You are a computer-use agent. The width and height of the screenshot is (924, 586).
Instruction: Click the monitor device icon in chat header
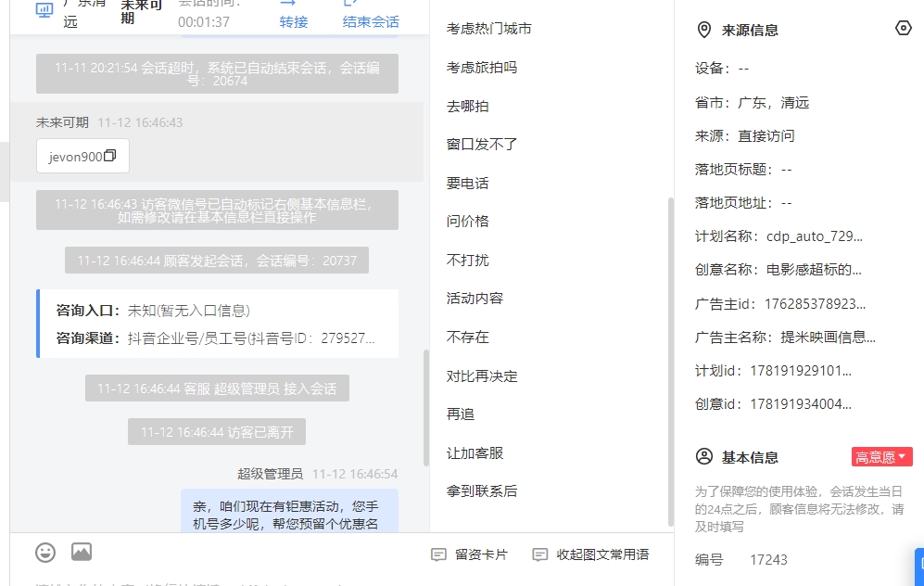tap(44, 10)
